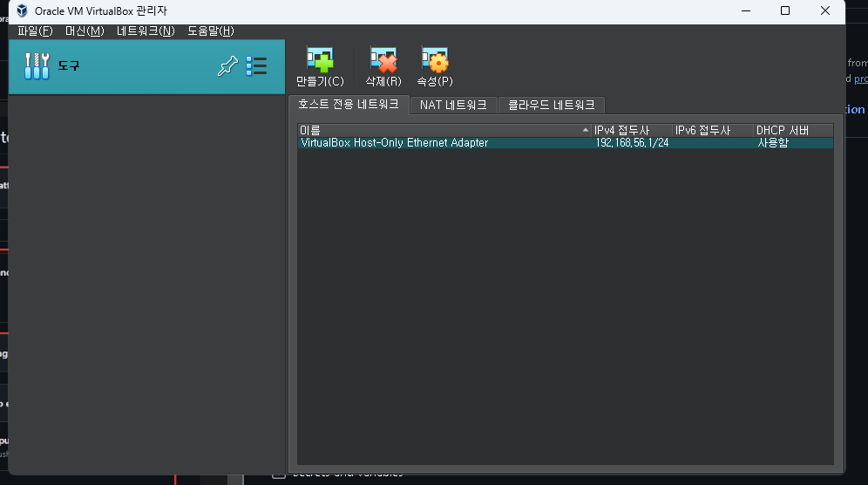Click the DHCP 사용함 cell
868x485 pixels.
[x=773, y=143]
